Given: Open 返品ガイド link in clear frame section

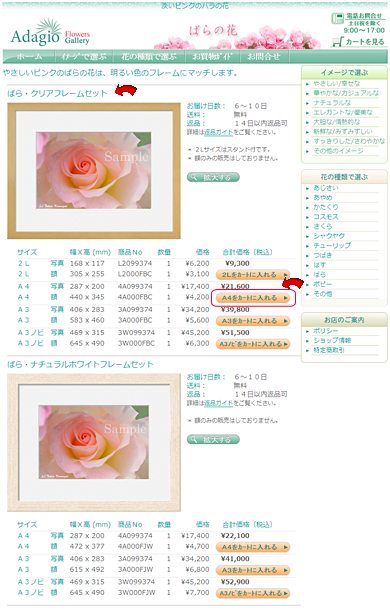Looking at the screenshot, I should coord(219,132).
